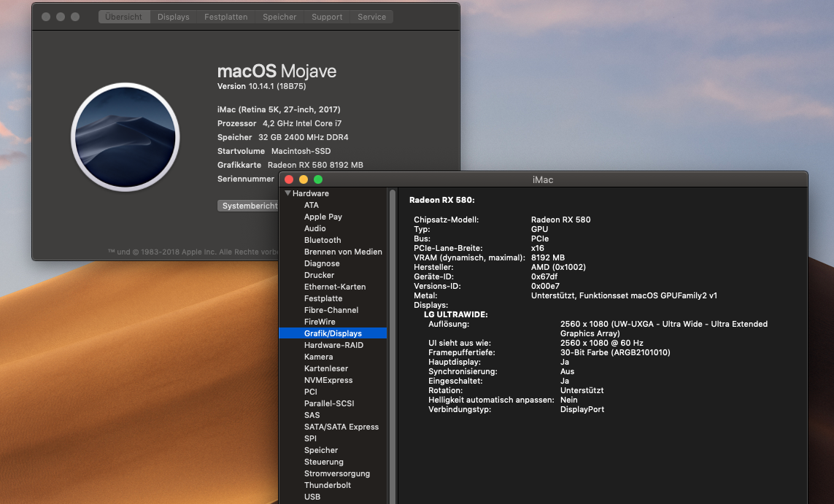Select the Übersicht tab

point(125,17)
